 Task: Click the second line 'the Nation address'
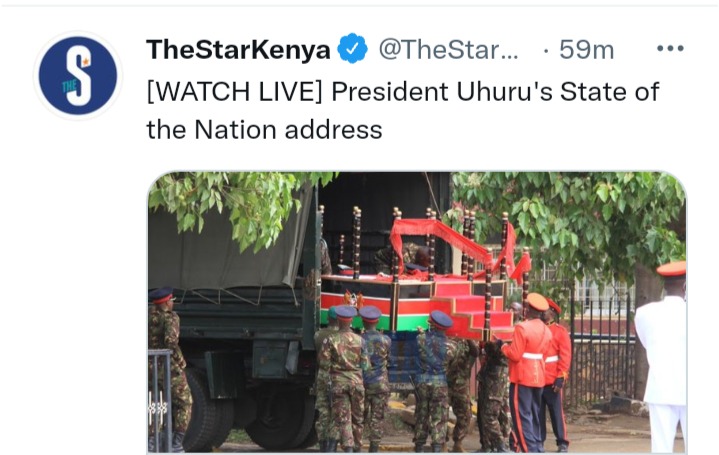(265, 130)
